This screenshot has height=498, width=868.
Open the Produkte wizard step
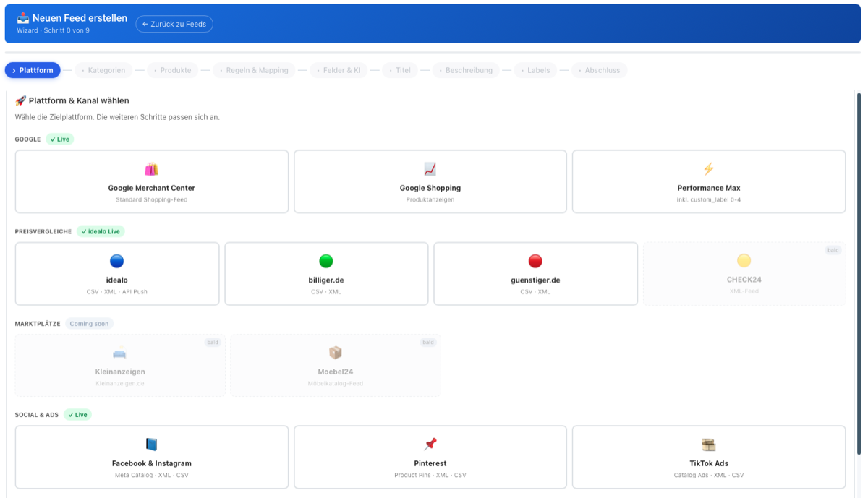[173, 70]
